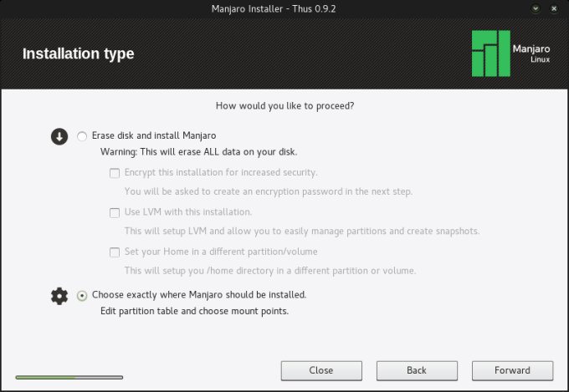569x392 pixels.
Task: Enable Encrypt this installation checkbox
Action: (115, 173)
